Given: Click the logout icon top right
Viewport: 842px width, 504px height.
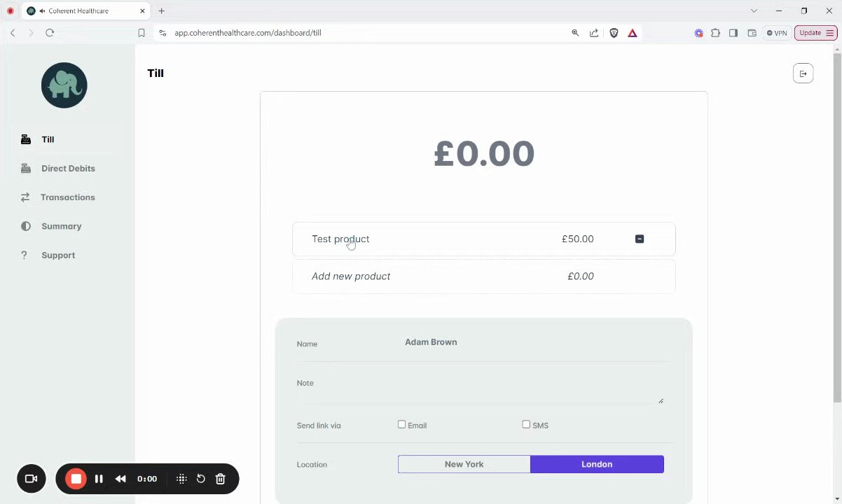Looking at the screenshot, I should pos(803,73).
